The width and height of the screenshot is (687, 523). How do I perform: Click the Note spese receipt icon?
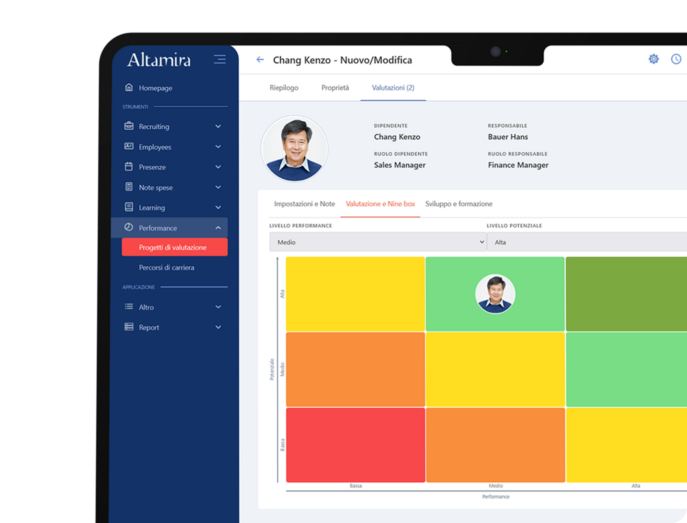(129, 187)
